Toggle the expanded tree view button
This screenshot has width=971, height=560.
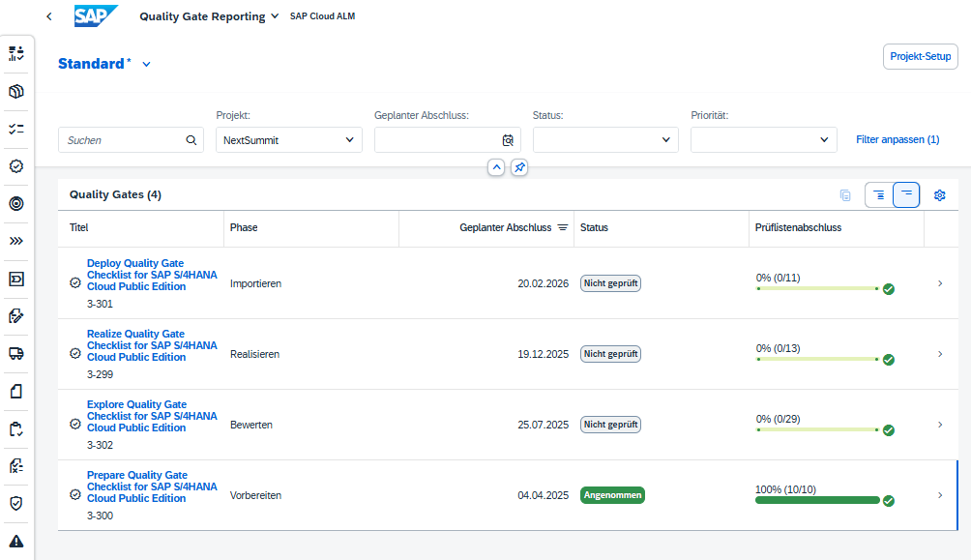point(879,195)
